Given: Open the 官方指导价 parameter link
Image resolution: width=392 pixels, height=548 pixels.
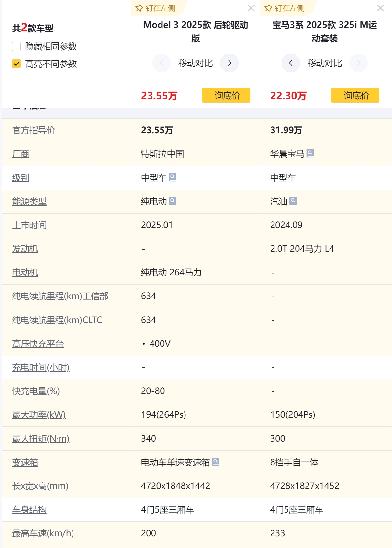Looking at the screenshot, I should point(34,130).
